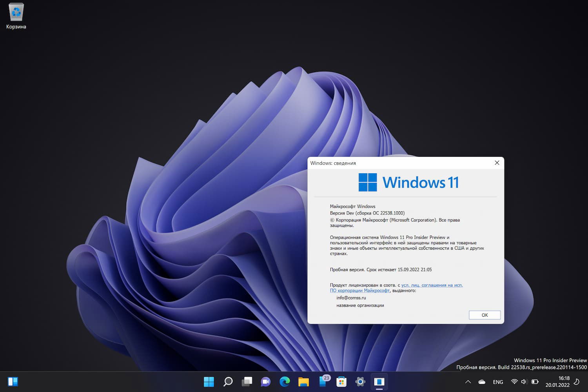Image resolution: width=588 pixels, height=392 pixels.
Task: Click the volume speaker tray icon
Action: pyautogui.click(x=524, y=381)
